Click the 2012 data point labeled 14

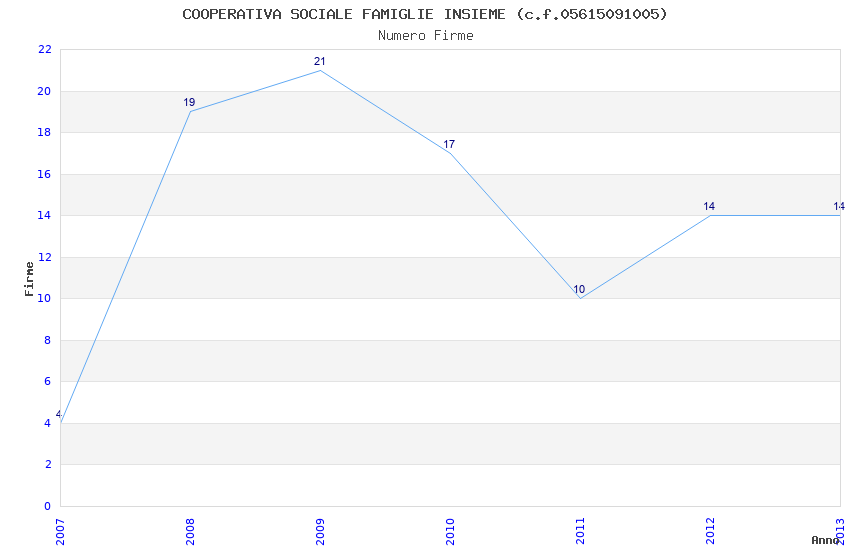710,215
